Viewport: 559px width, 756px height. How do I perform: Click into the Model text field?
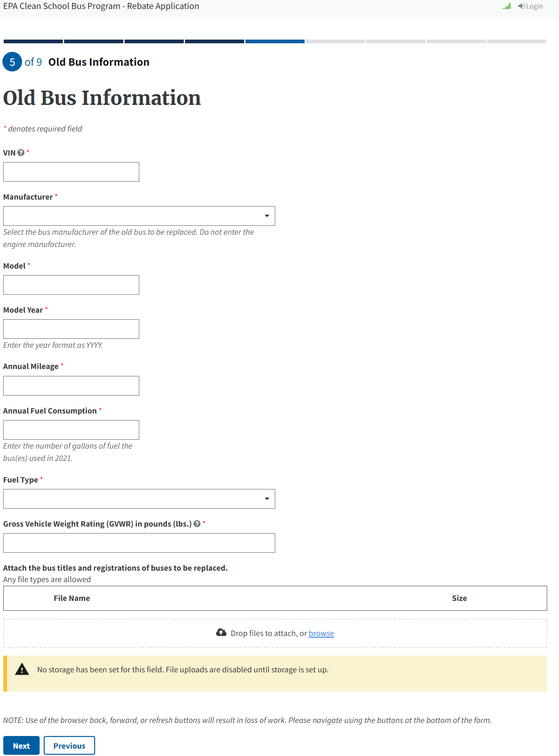coord(71,285)
